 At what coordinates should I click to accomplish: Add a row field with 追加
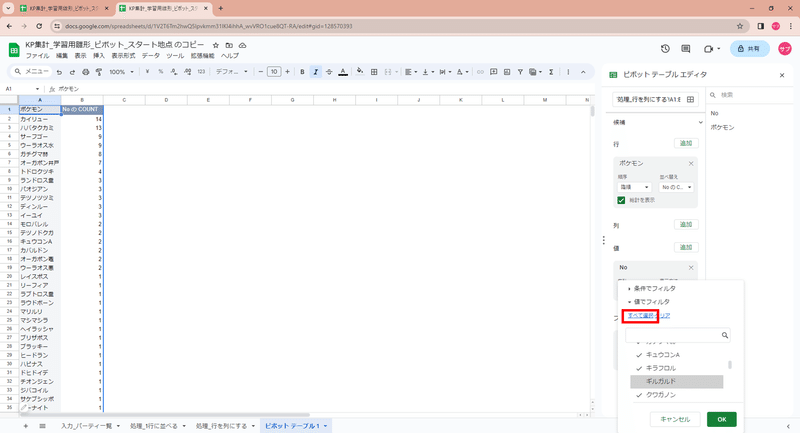(686, 143)
